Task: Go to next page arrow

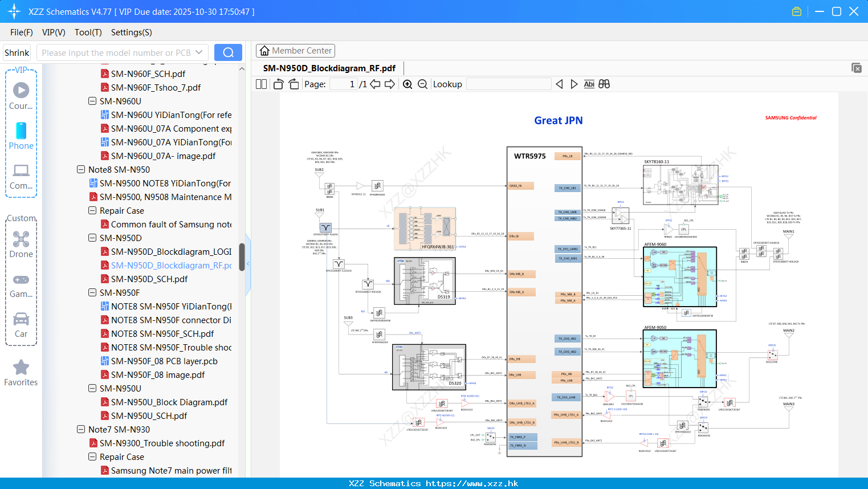Action: pyautogui.click(x=390, y=84)
